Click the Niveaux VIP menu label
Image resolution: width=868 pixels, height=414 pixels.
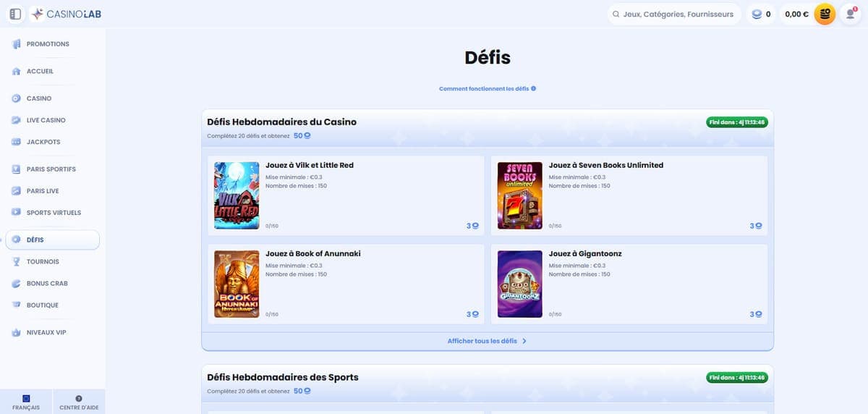click(46, 333)
